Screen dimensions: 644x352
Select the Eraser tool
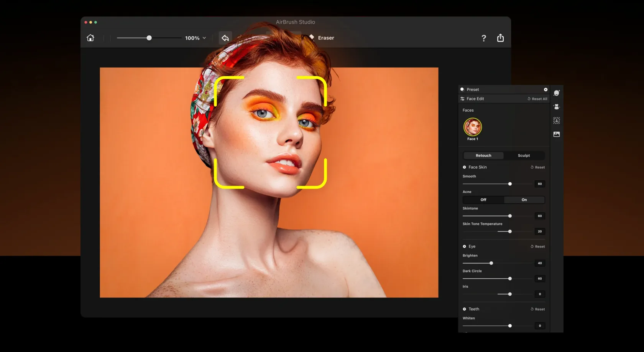point(322,38)
